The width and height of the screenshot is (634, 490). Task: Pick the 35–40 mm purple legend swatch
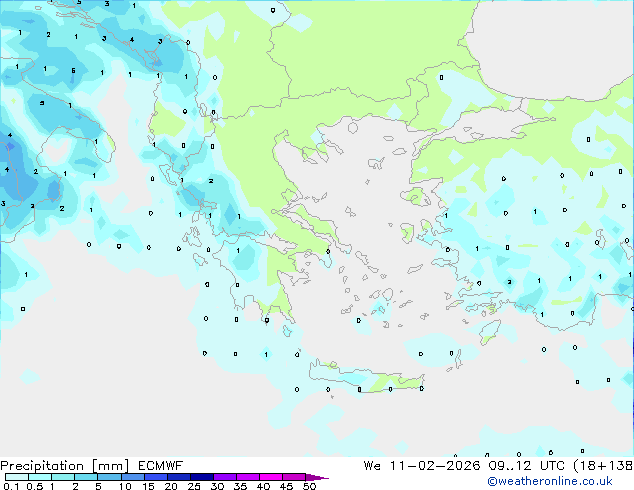tap(248, 477)
